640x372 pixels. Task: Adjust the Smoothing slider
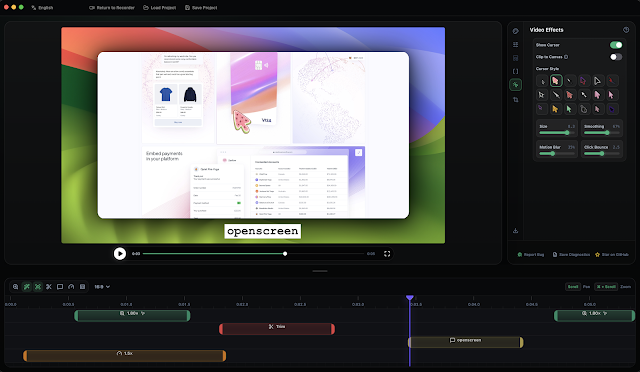(602, 133)
